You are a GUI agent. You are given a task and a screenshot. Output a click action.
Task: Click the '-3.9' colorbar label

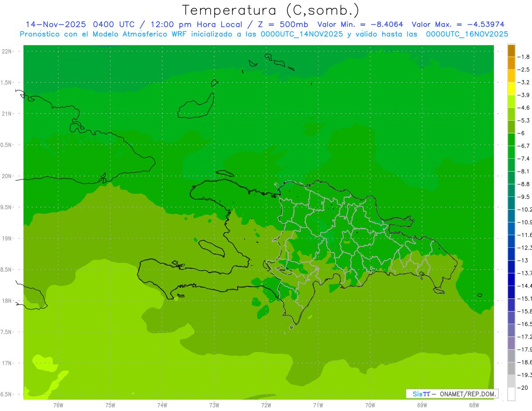point(524,95)
